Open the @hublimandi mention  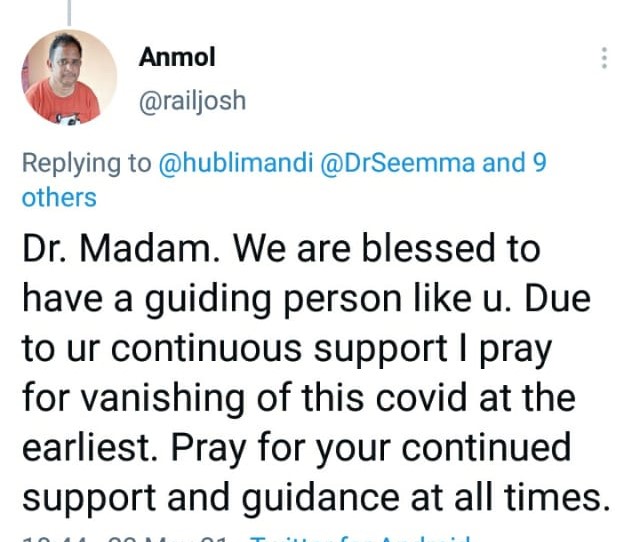(x=235, y=164)
